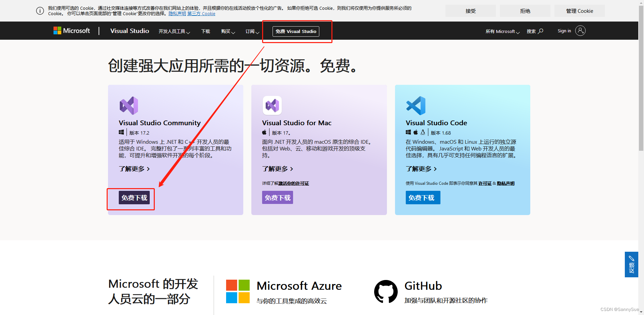Click the Apple icon under Visual Studio for Mac
644x315 pixels.
tap(264, 132)
